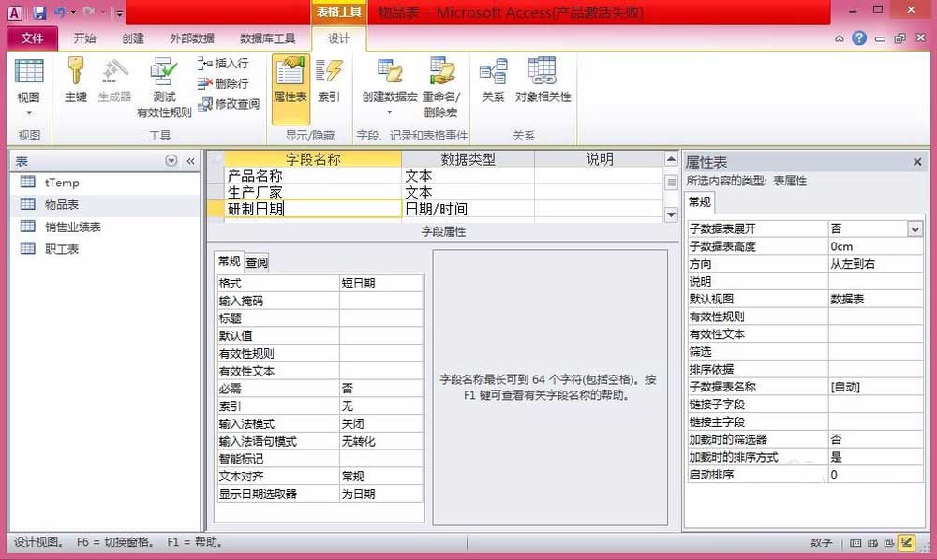Open 索引 indexes icon
This screenshot has width=937, height=560.
[x=328, y=81]
